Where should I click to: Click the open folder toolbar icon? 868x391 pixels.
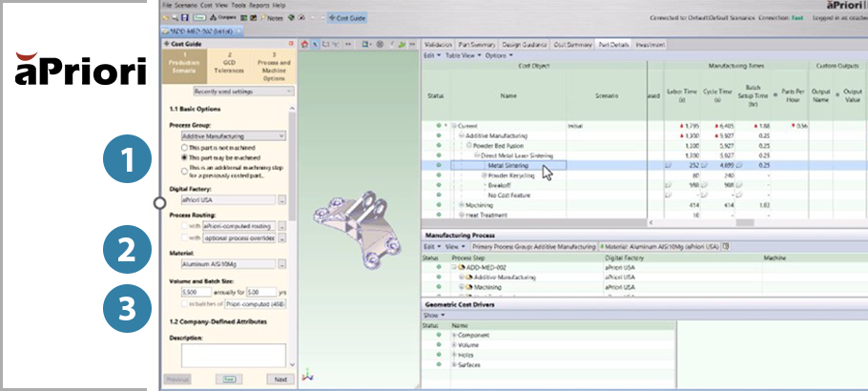(166, 18)
